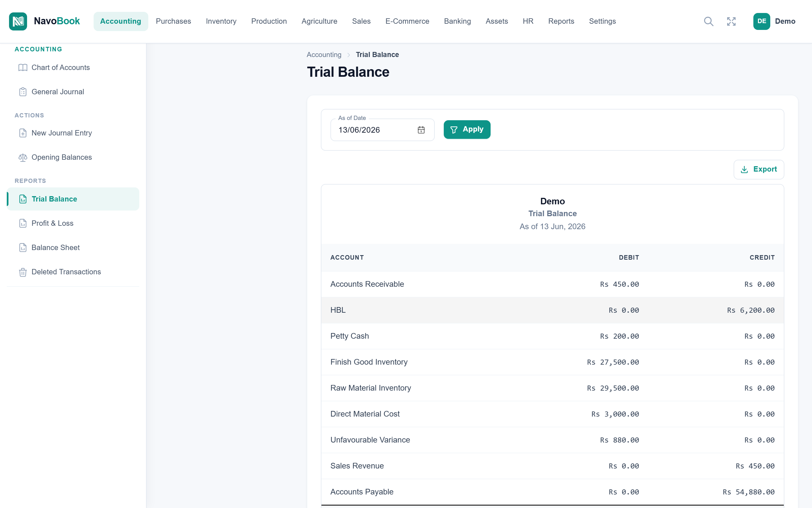812x508 pixels.
Task: Click the download icon on the Export button
Action: (744, 169)
